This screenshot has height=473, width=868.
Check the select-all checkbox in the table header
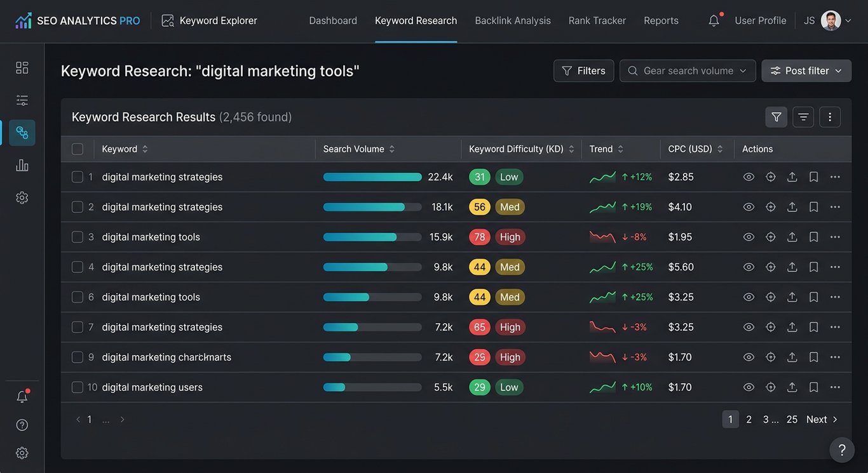(x=78, y=149)
